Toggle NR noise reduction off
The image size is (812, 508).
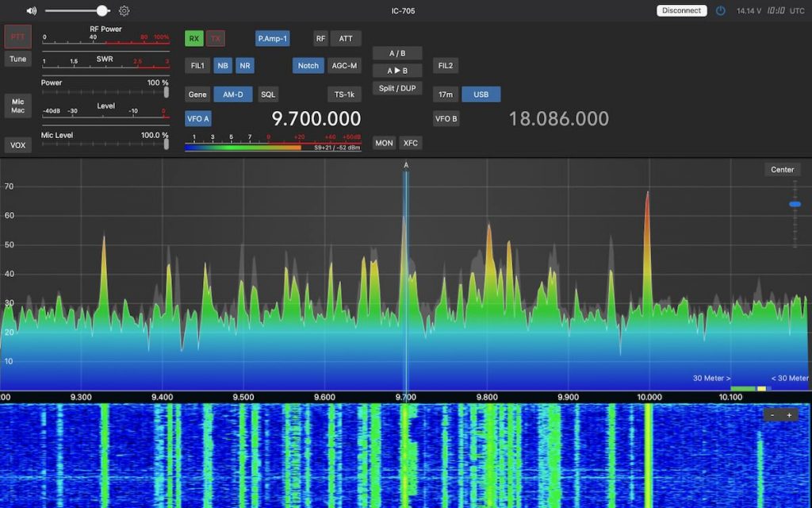click(x=245, y=65)
